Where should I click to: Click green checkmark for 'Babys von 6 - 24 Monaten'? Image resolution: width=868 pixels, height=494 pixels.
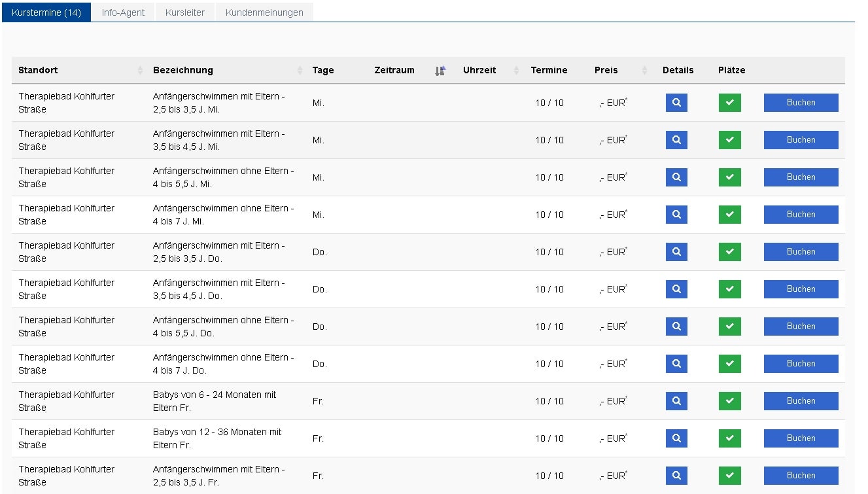tap(729, 401)
